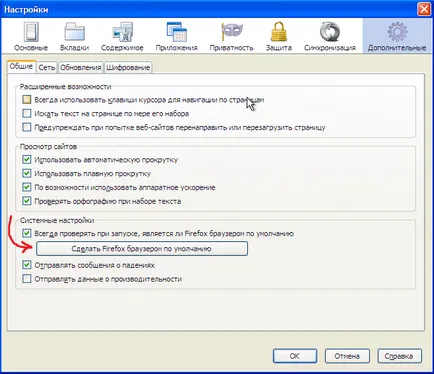Open the Приватность mask pane
The height and width of the screenshot is (374, 434).
[231, 36]
